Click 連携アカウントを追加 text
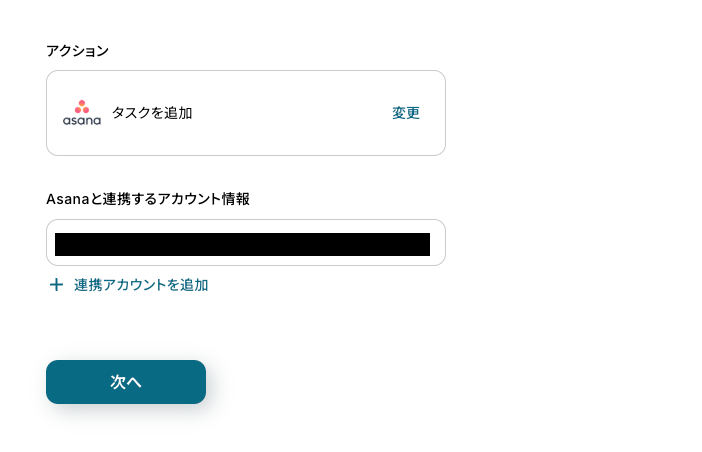The image size is (702, 452). click(141, 285)
